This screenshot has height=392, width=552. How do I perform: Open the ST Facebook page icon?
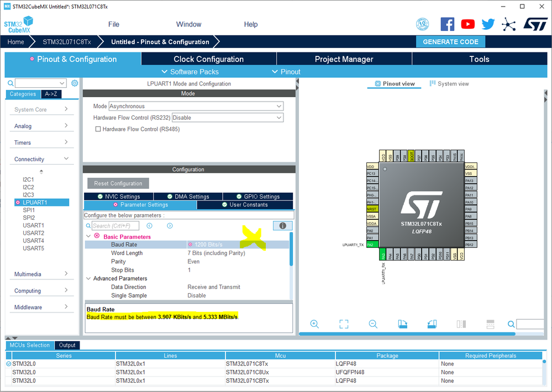(447, 24)
